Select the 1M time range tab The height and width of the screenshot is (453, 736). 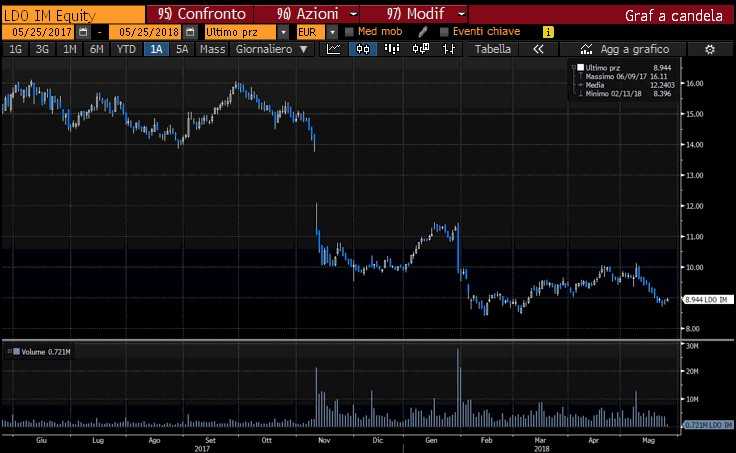(x=70, y=49)
